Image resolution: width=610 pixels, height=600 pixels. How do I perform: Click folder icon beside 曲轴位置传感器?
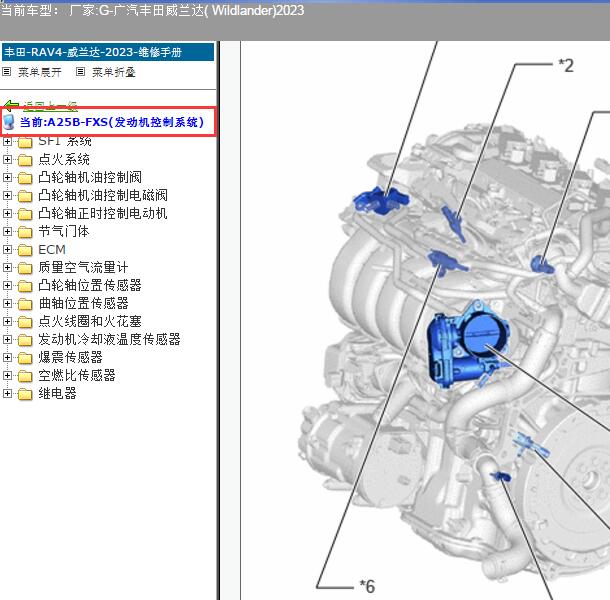(x=25, y=304)
